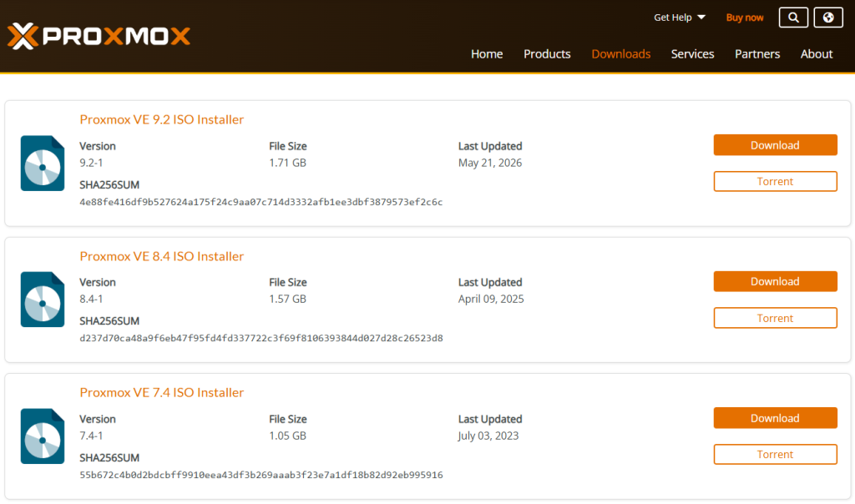Open the Products menu
Image resolution: width=855 pixels, height=504 pixels.
point(547,54)
